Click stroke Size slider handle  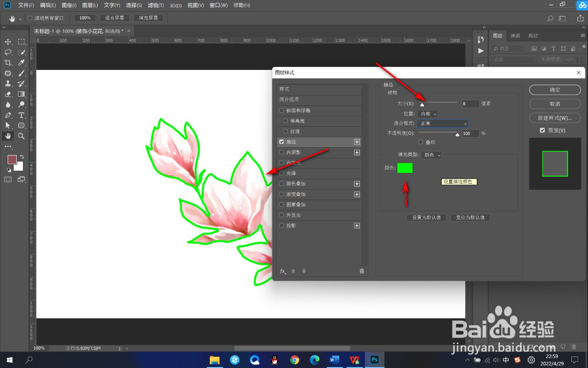(x=422, y=105)
